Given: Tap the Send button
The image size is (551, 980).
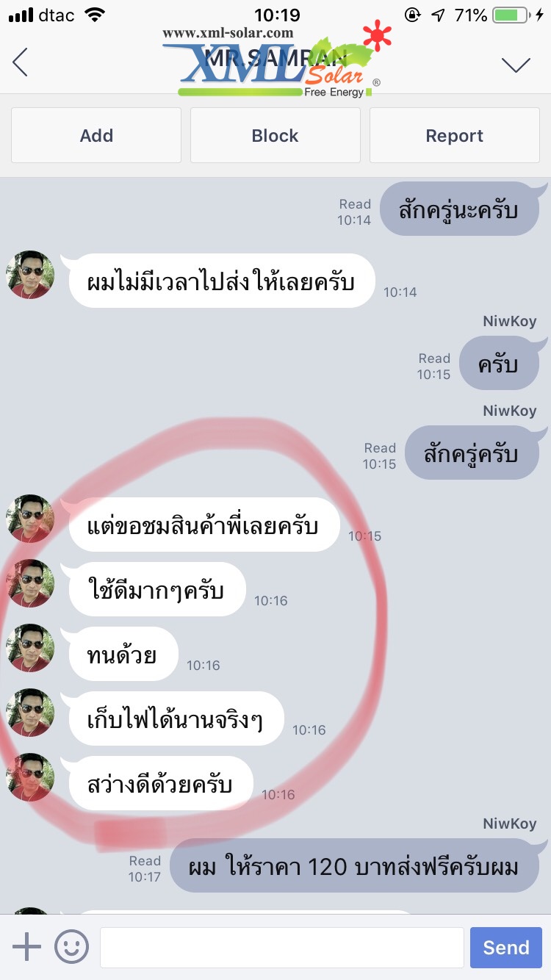Looking at the screenshot, I should (x=506, y=948).
